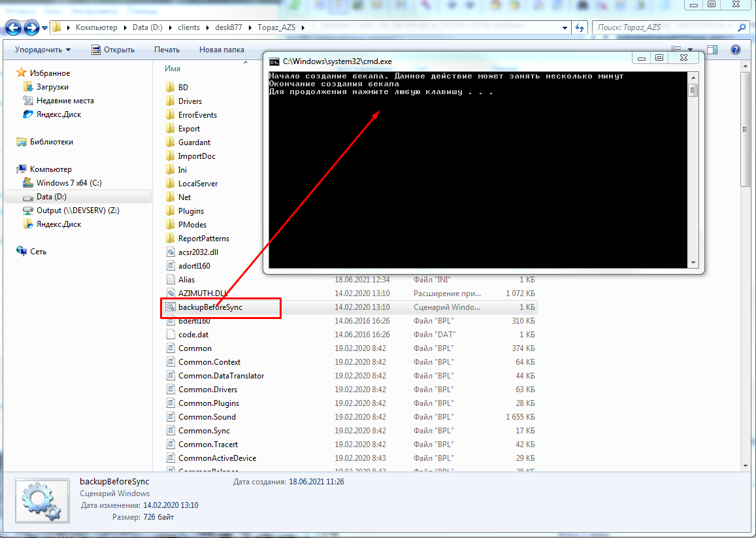Click the Печать toolbar button
Viewport: 756px width, 538px height.
tap(167, 50)
